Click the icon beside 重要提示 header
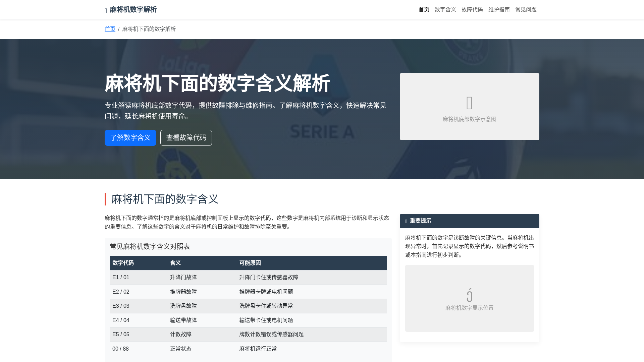The width and height of the screenshot is (644, 362). click(406, 221)
